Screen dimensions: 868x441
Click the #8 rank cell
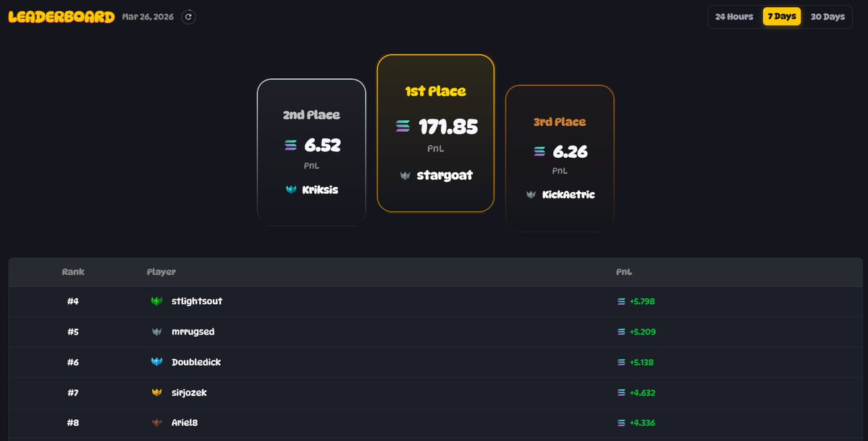click(73, 423)
